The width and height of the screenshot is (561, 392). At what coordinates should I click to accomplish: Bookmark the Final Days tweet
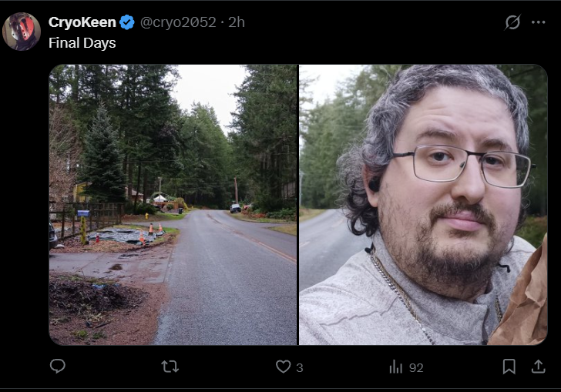(509, 367)
